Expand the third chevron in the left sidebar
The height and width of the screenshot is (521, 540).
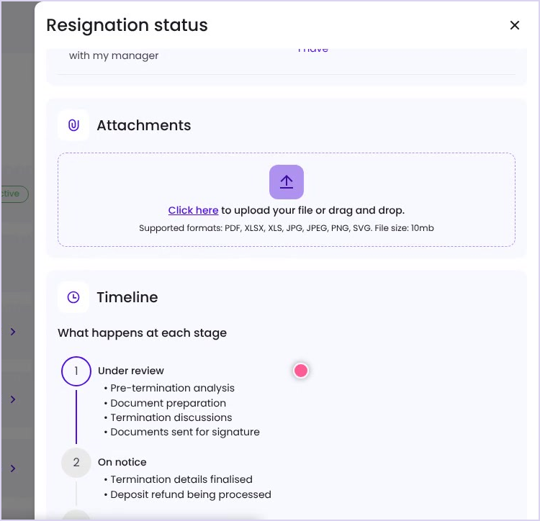[x=13, y=468]
